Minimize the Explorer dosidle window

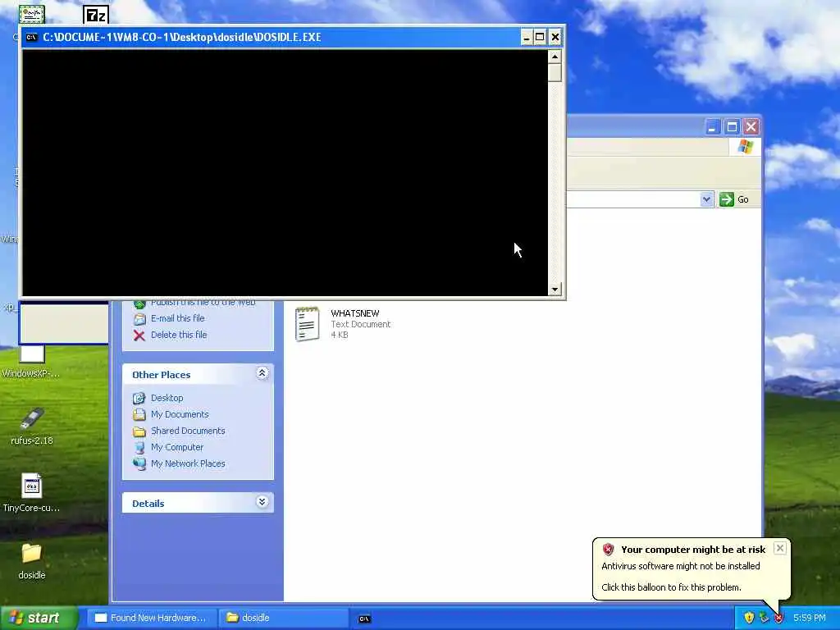(x=712, y=127)
